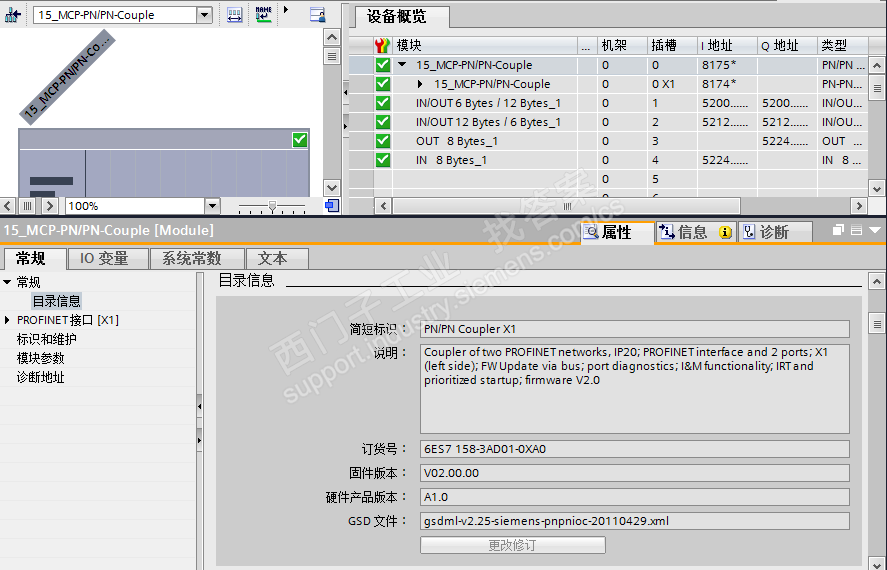The width and height of the screenshot is (887, 570).
Task: Select the IN/OUT 12 Bytes / 6 Bytes_1 module
Action: coord(488,122)
